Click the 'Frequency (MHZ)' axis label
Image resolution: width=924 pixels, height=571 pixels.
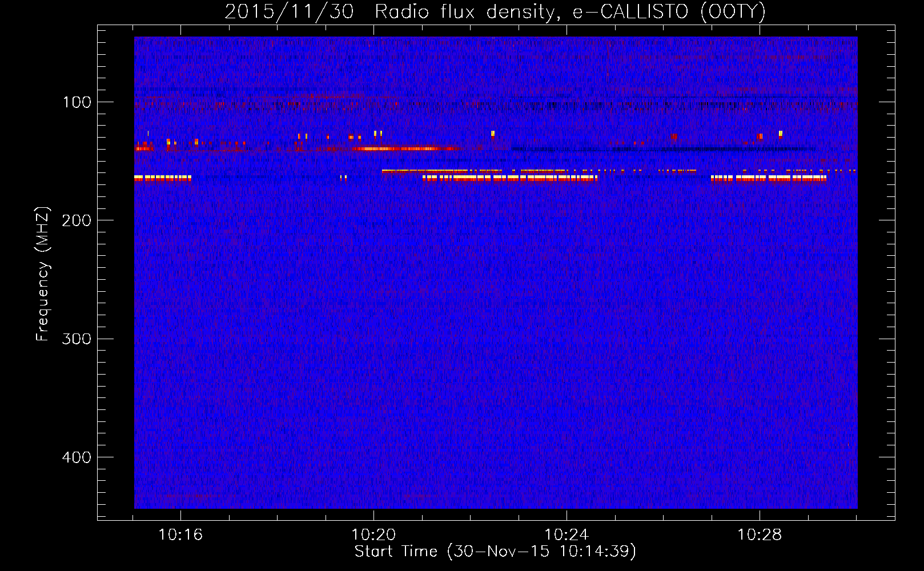tap(43, 274)
